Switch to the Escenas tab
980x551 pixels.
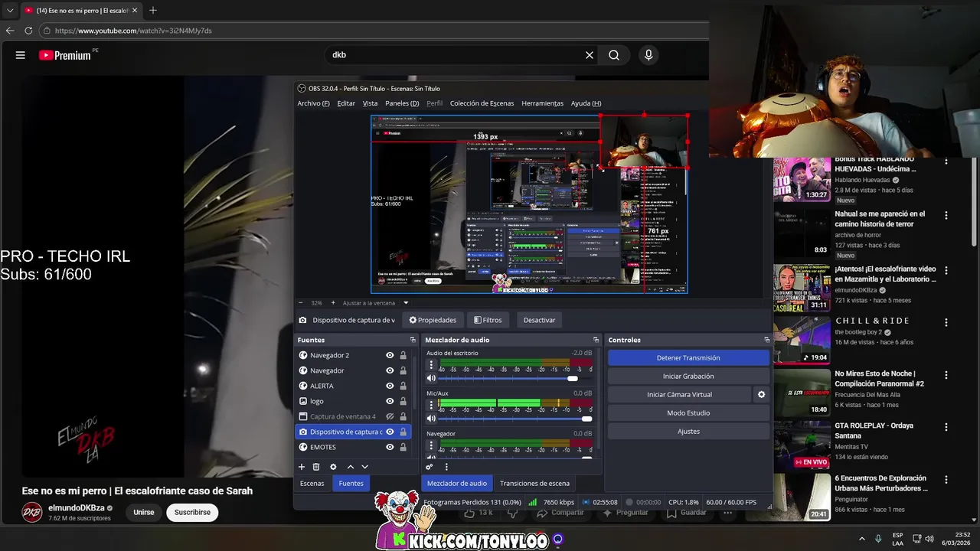pos(312,484)
